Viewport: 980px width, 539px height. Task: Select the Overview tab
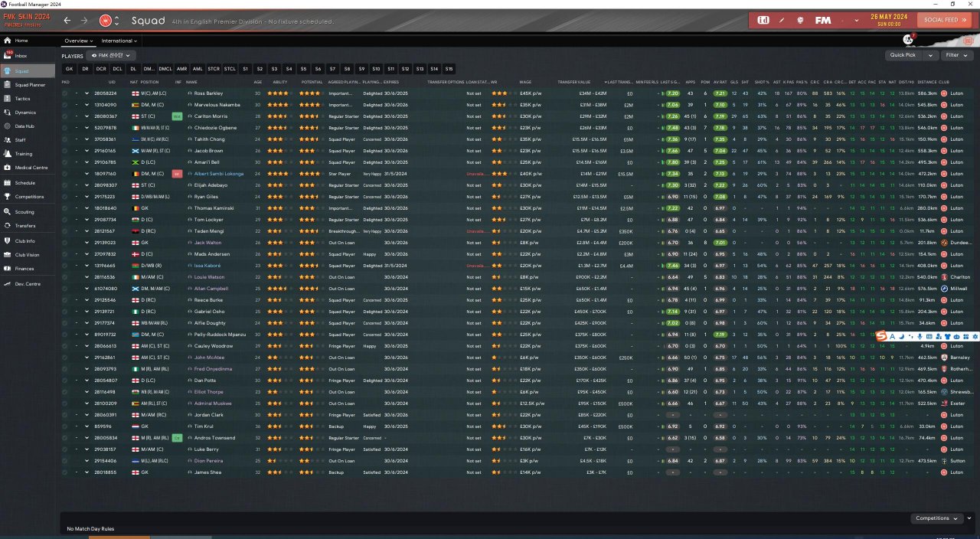tap(77, 41)
